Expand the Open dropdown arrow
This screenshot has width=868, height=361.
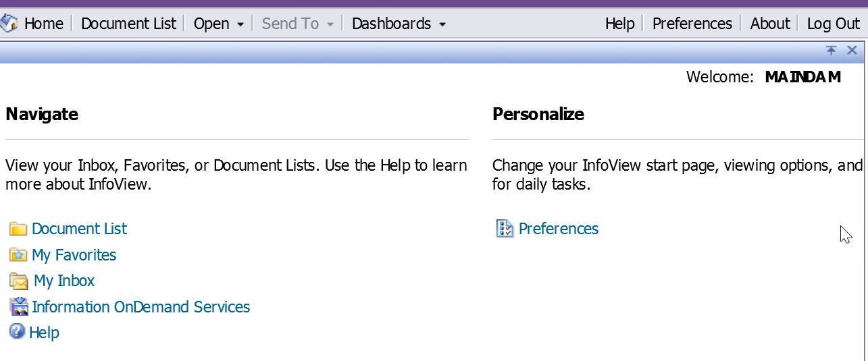[240, 25]
